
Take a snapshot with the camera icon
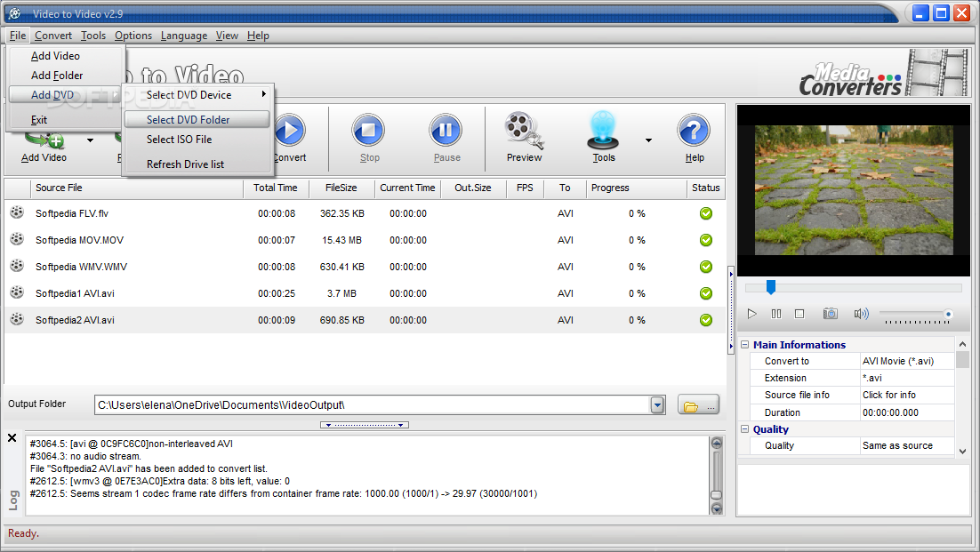pos(830,314)
